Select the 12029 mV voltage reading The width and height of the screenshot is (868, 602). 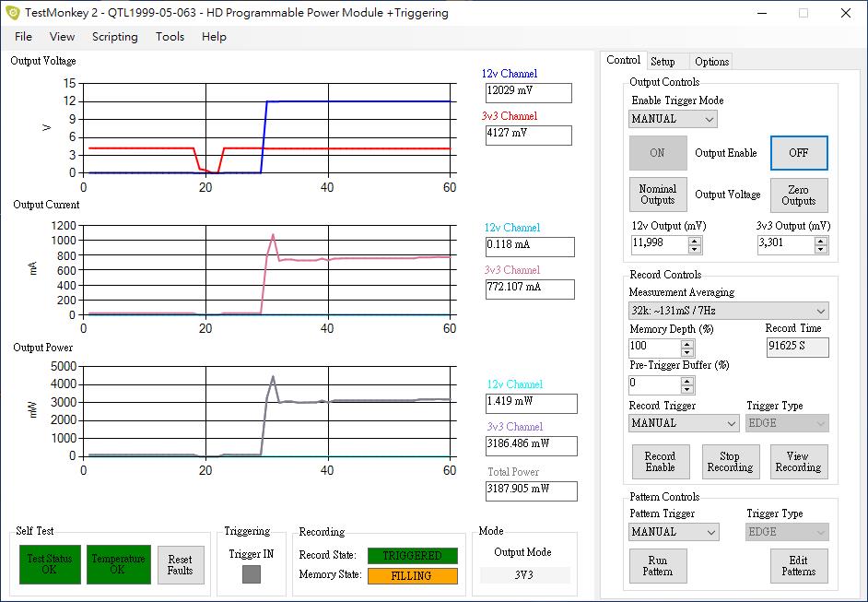click(529, 93)
